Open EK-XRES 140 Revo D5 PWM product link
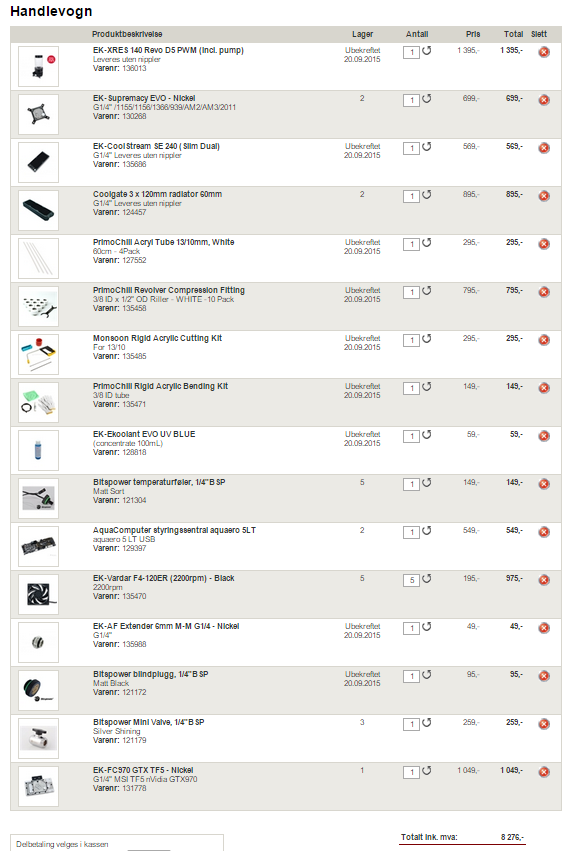The width and height of the screenshot is (572, 851). (168, 50)
